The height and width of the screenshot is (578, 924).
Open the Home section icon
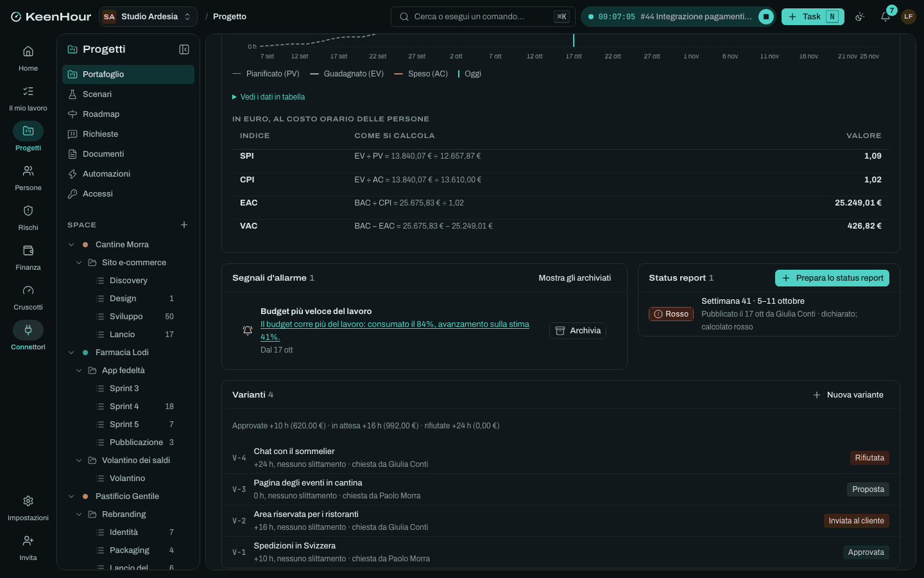pos(28,51)
